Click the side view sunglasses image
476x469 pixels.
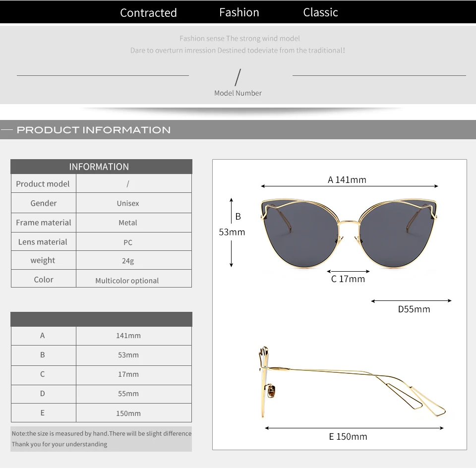(x=352, y=382)
